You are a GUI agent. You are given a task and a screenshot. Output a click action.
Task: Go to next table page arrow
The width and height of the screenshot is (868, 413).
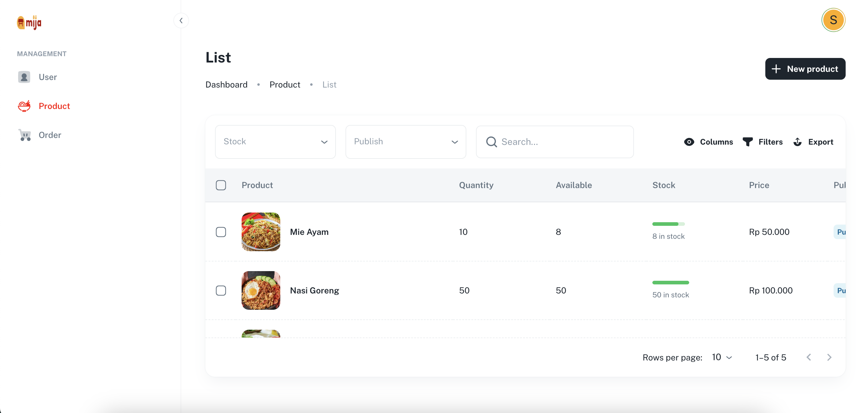coord(829,357)
